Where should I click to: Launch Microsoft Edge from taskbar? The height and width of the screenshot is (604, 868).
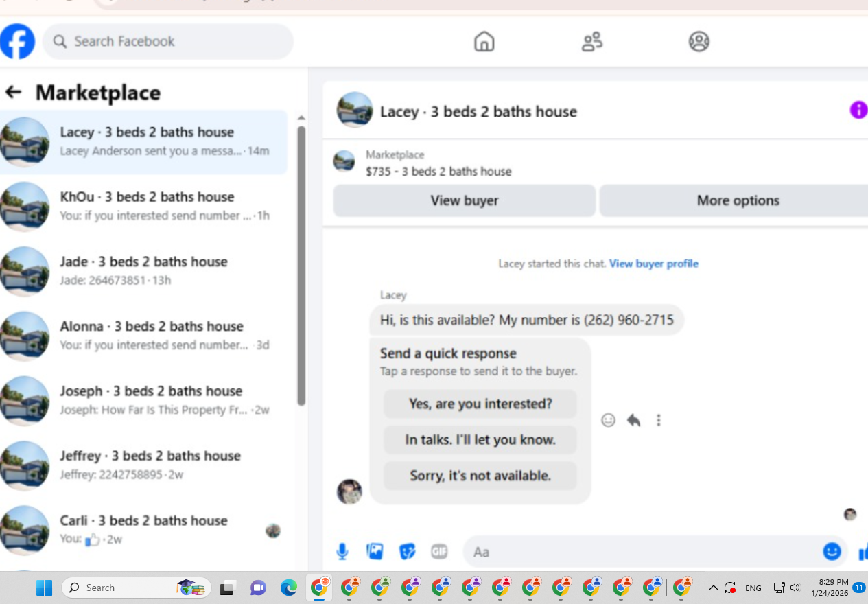(289, 588)
